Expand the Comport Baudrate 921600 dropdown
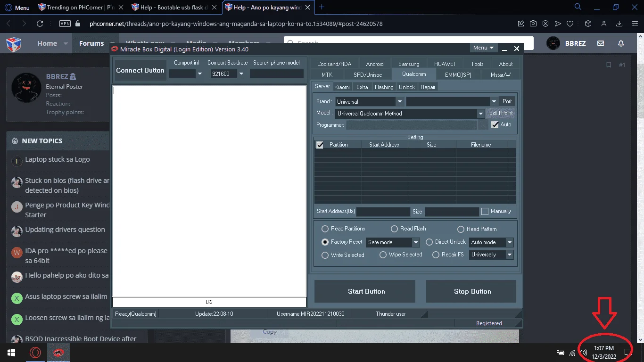 pyautogui.click(x=241, y=74)
